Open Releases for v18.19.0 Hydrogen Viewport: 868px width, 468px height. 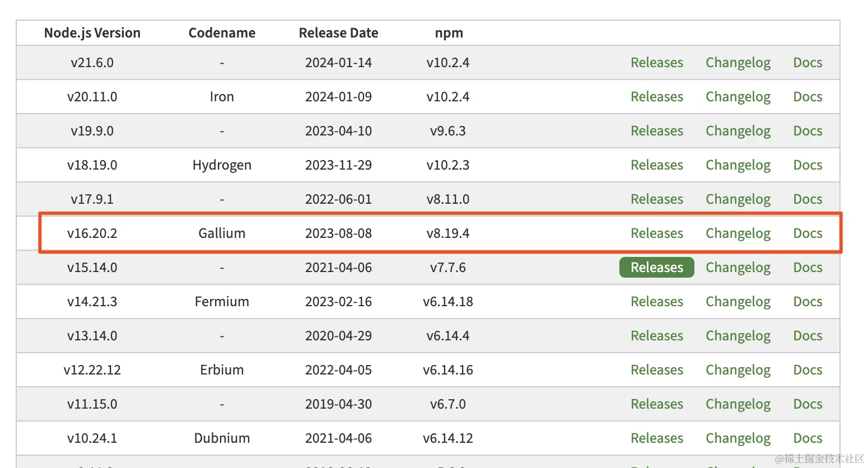click(x=656, y=165)
